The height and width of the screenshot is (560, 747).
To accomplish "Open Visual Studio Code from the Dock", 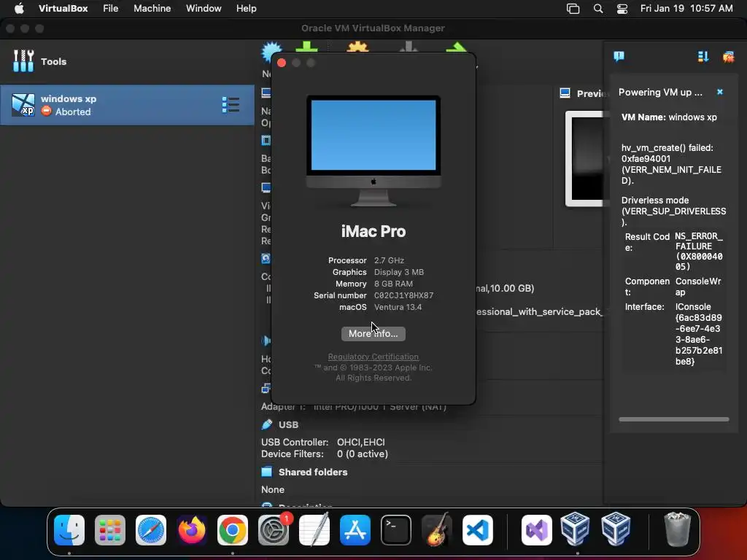I will pyautogui.click(x=477, y=530).
